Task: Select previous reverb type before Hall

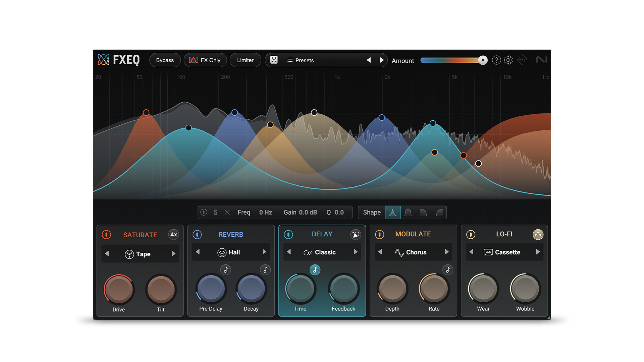Action: [x=198, y=252]
